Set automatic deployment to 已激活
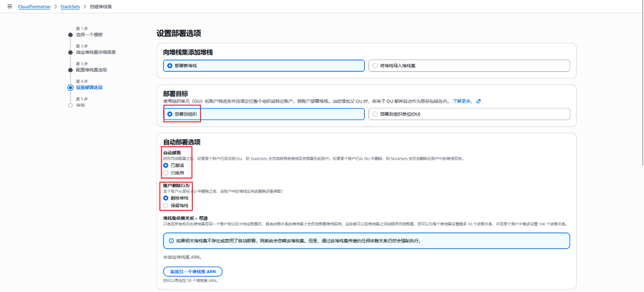The image size is (644, 292). click(166, 165)
